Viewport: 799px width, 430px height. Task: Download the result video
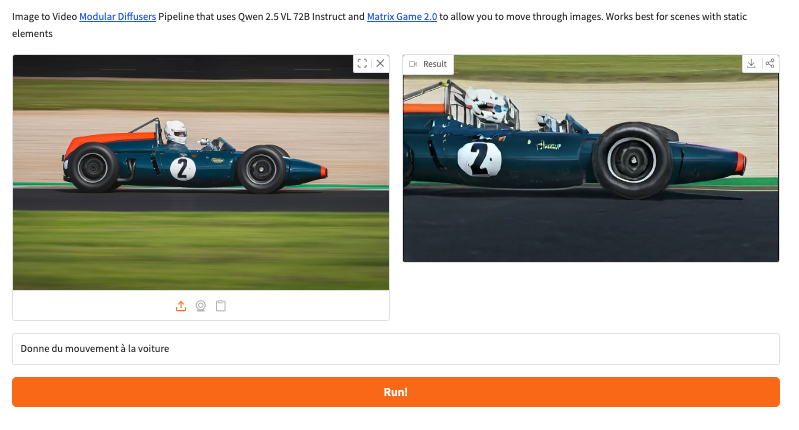(751, 64)
